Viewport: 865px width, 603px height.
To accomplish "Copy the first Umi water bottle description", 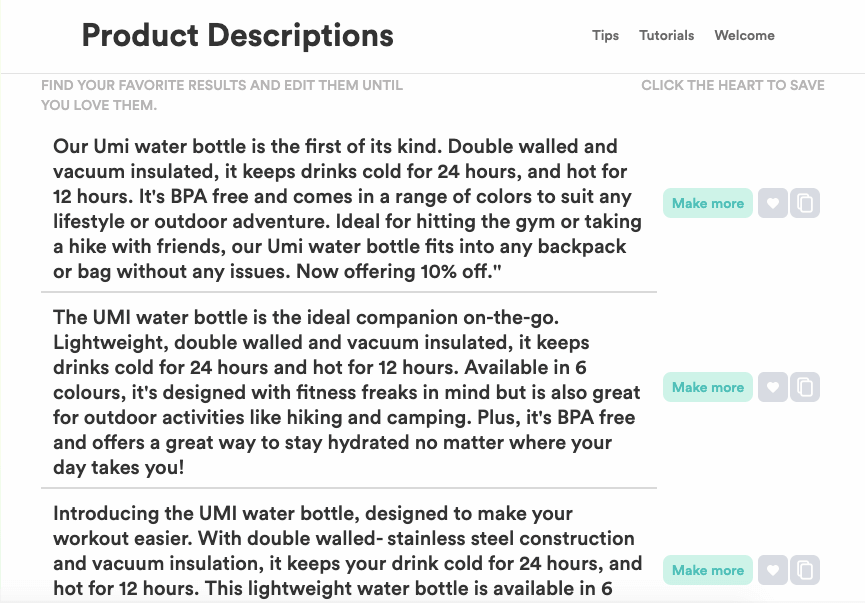I will pyautogui.click(x=805, y=203).
